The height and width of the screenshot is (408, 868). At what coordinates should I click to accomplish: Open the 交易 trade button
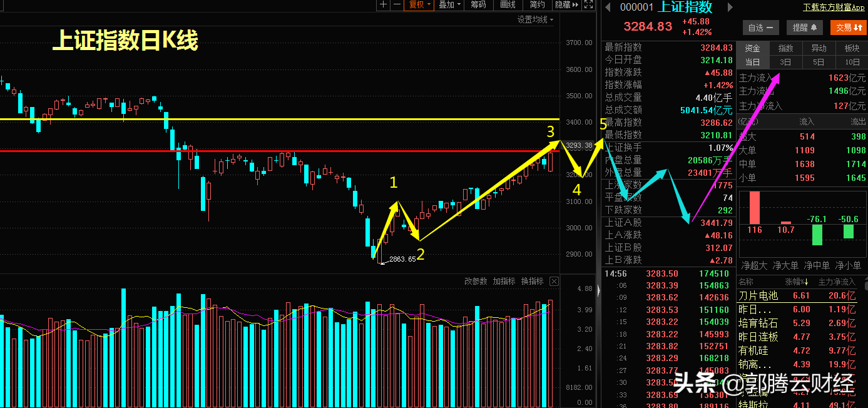tap(848, 28)
